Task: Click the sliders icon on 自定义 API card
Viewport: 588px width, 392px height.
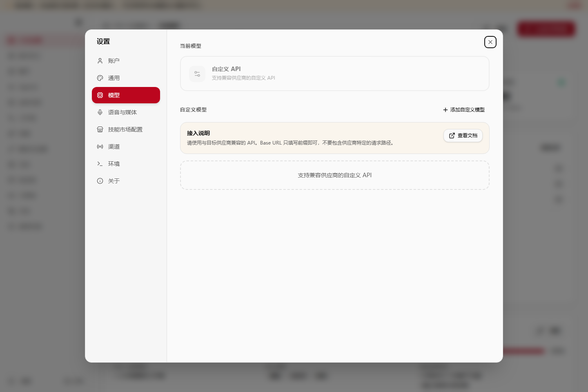Action: pos(197,74)
